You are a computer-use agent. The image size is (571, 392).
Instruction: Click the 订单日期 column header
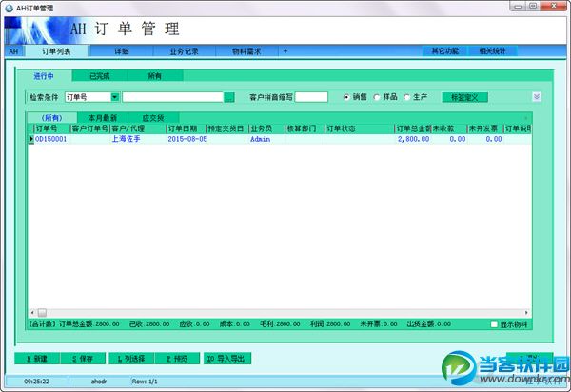[x=187, y=128]
